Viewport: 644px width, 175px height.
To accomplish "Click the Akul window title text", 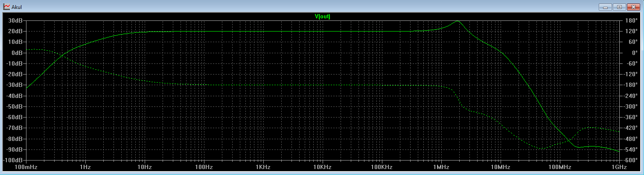I will pyautogui.click(x=17, y=7).
